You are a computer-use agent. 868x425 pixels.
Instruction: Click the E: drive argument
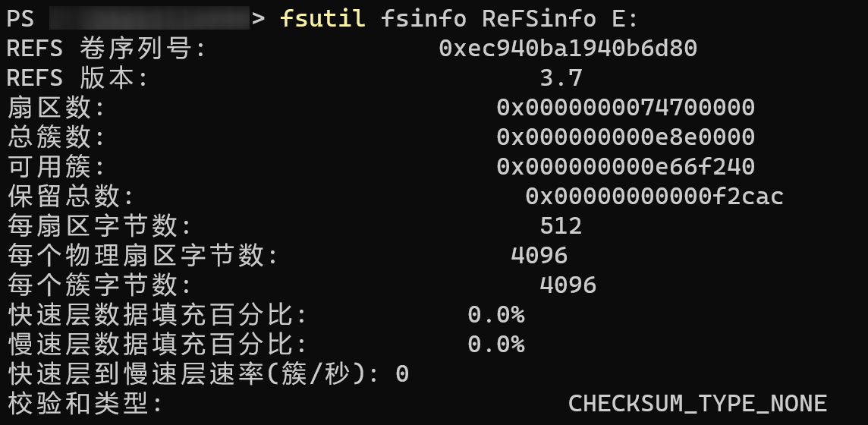point(625,18)
